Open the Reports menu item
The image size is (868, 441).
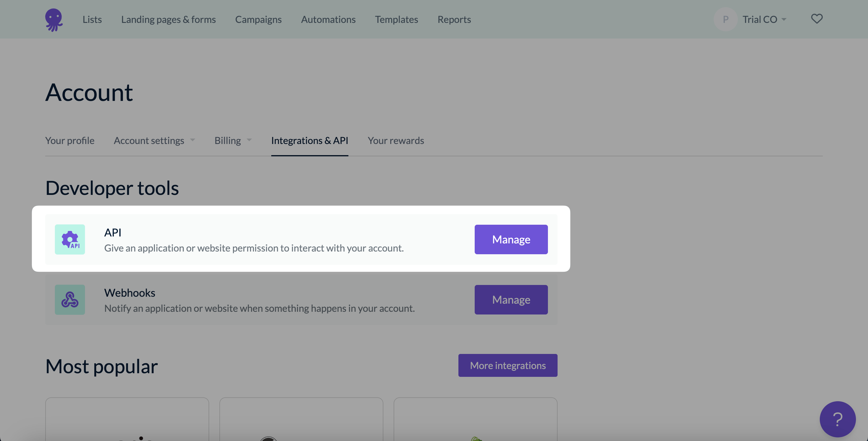point(454,19)
